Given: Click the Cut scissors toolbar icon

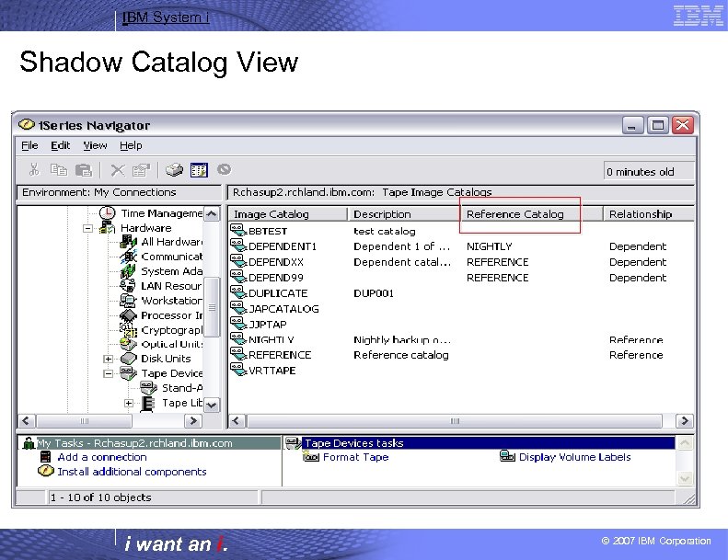Looking at the screenshot, I should pos(34,170).
